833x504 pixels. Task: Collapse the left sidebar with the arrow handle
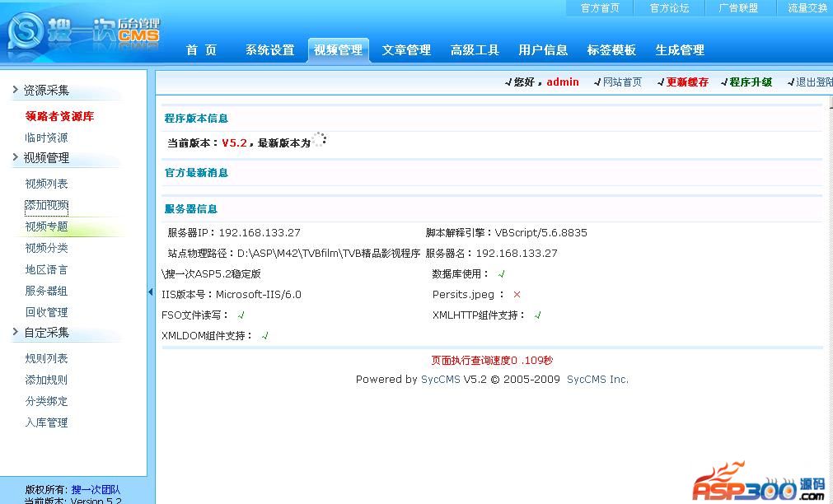[x=150, y=292]
